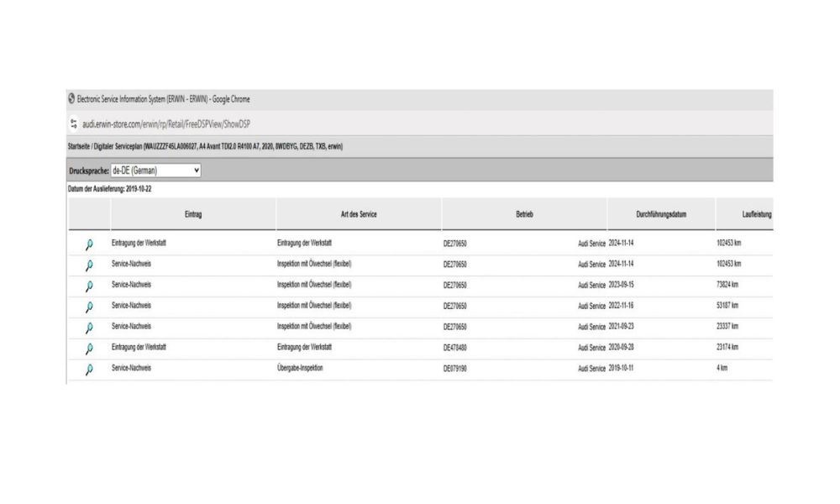Click the audi.erwin-store.com address bar

(166, 124)
